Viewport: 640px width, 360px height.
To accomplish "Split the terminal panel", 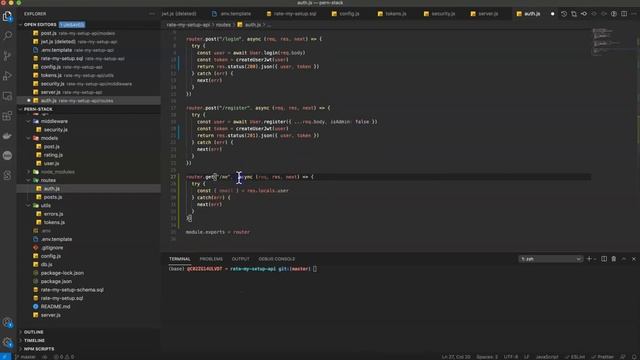I will pos(604,259).
